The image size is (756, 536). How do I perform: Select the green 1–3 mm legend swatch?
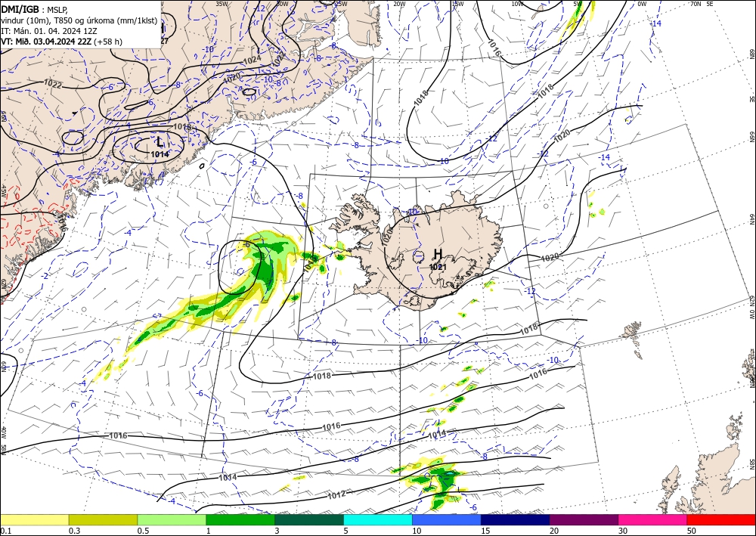point(240,519)
